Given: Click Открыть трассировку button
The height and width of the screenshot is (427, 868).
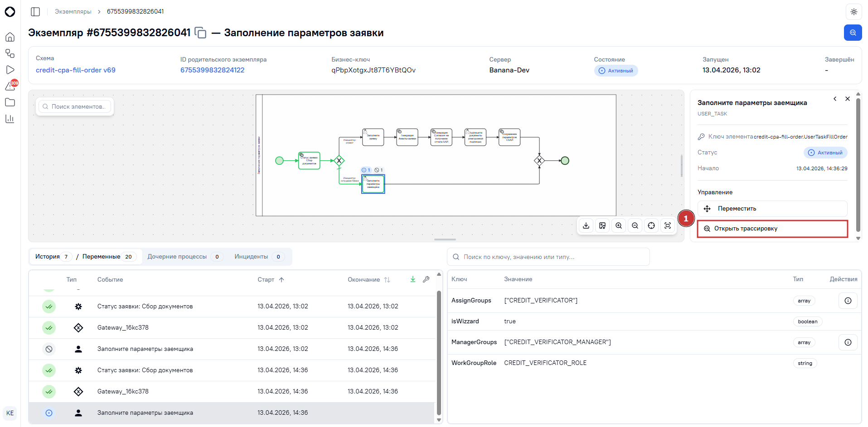Looking at the screenshot, I should (x=772, y=229).
